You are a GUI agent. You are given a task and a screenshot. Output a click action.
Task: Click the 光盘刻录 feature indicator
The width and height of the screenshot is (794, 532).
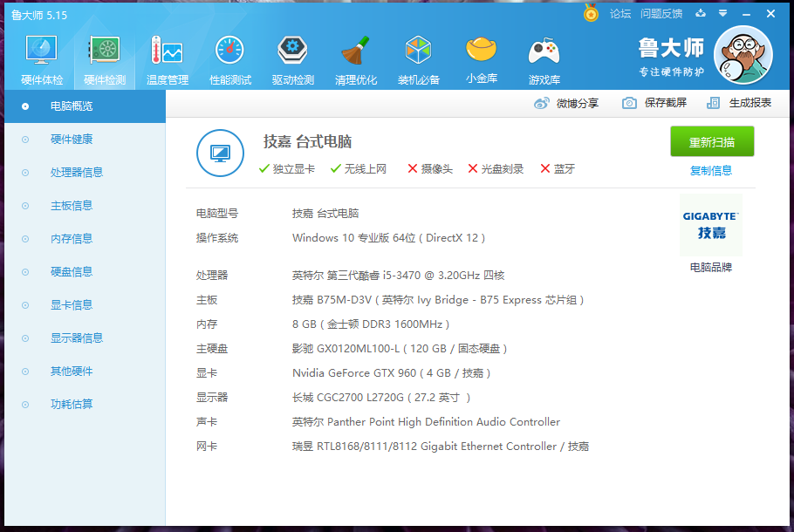coord(496,169)
